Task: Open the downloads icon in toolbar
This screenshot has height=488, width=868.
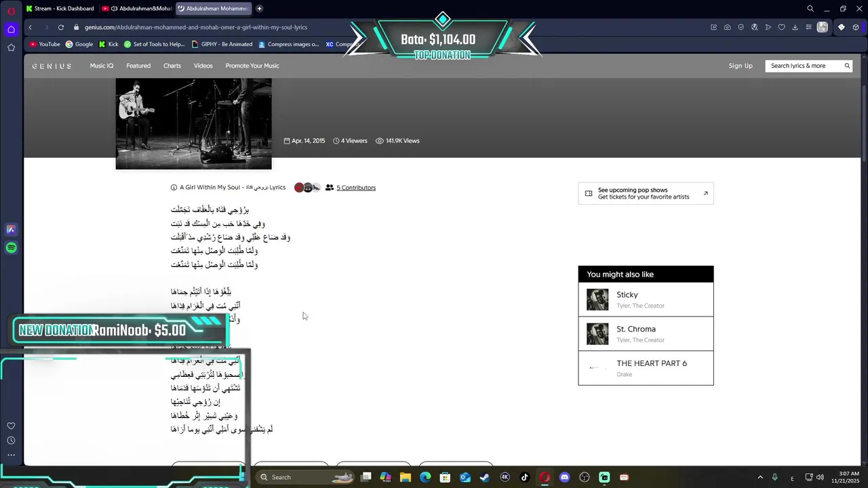Action: [x=795, y=27]
